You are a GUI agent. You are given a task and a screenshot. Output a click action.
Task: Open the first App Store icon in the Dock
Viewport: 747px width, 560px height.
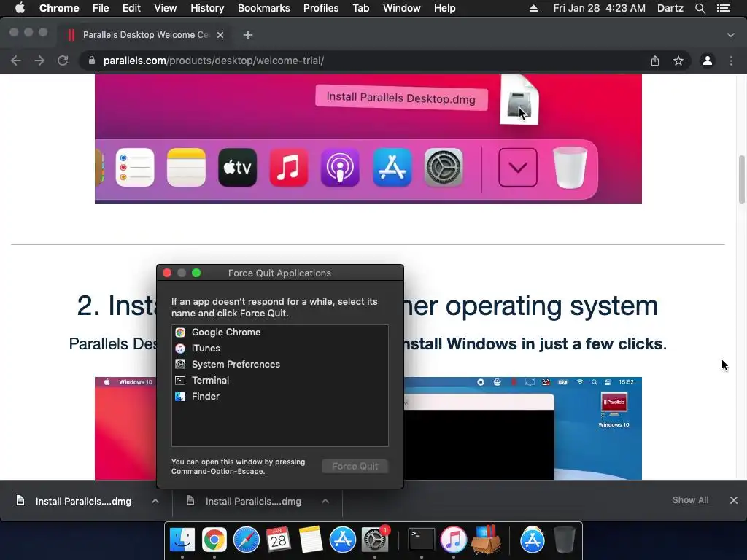[343, 540]
